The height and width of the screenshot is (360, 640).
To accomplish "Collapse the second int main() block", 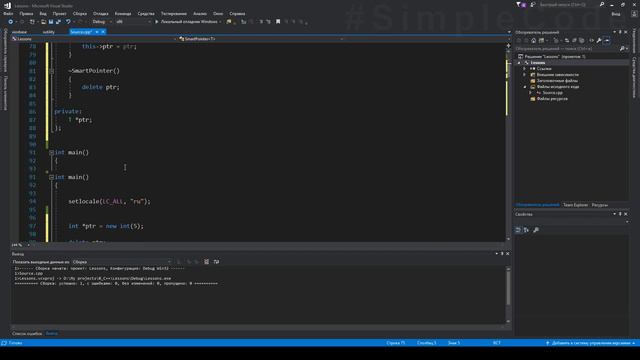I will 51,177.
